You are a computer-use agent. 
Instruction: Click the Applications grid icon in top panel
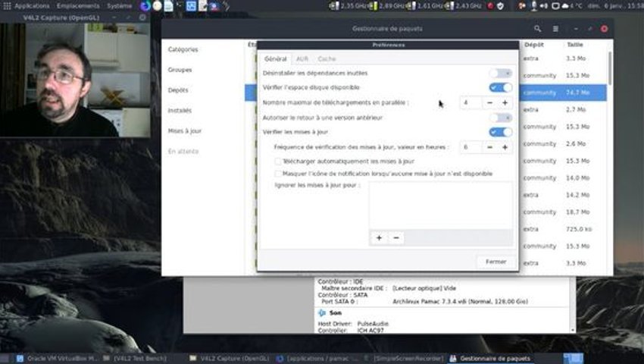click(x=7, y=6)
